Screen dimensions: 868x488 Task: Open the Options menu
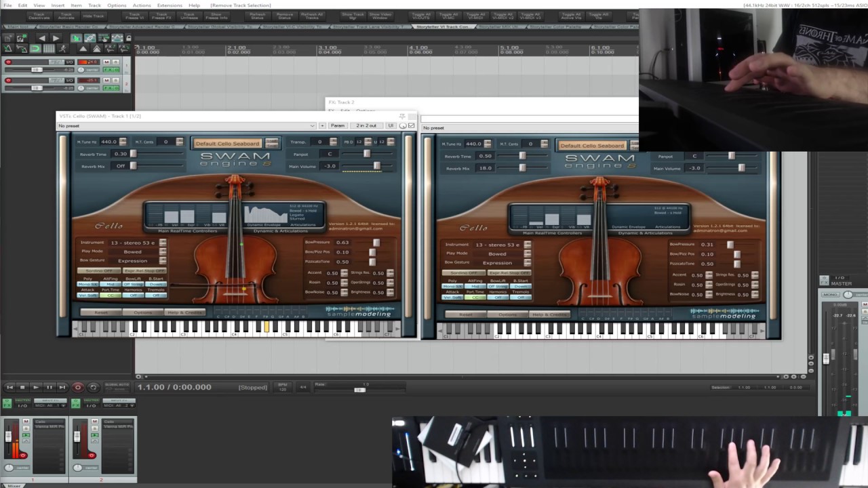coord(117,5)
